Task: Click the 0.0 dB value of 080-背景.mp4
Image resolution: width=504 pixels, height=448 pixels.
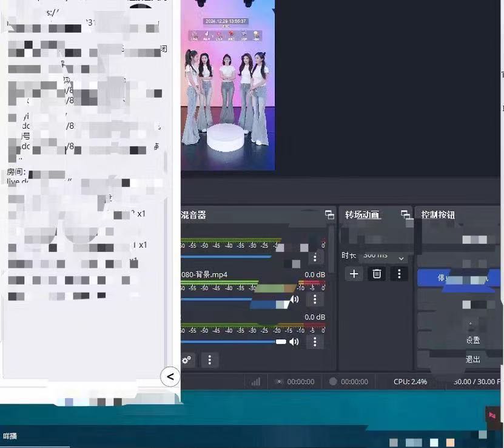Action: [315, 274]
